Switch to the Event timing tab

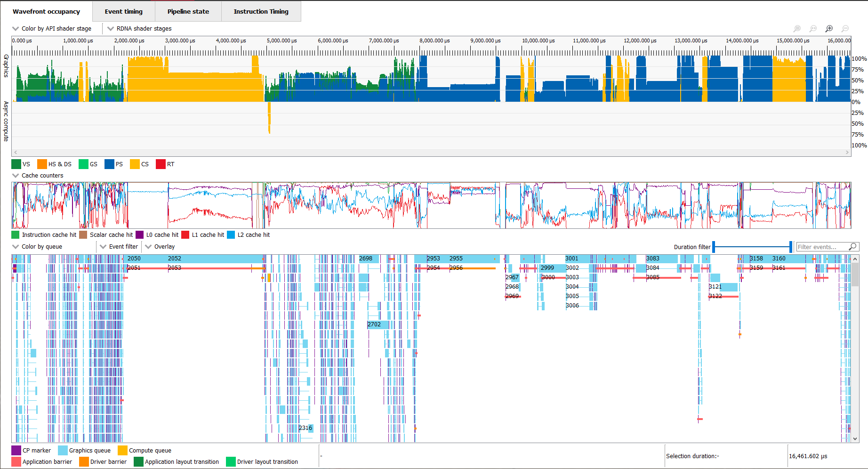coord(123,12)
